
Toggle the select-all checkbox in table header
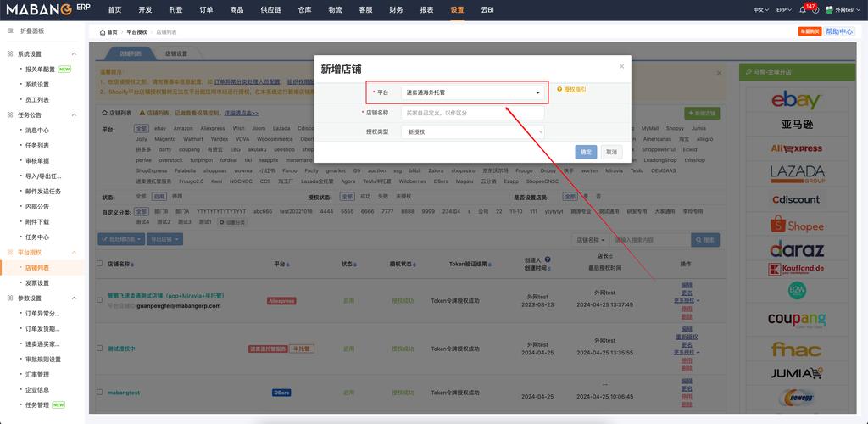(x=100, y=264)
